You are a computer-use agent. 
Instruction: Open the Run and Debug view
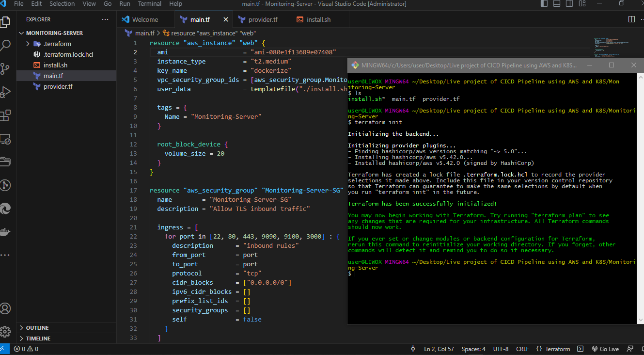[x=5, y=92]
